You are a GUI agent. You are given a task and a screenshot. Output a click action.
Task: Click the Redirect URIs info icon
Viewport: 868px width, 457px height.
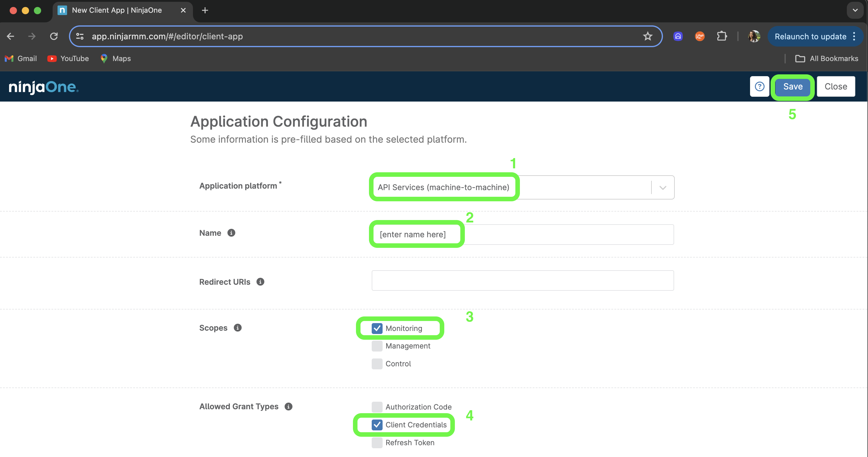[x=260, y=281]
